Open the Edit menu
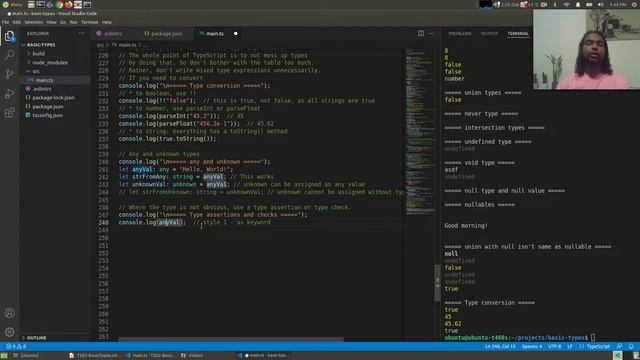Screen dimensions: 640x360 pos(17,22)
